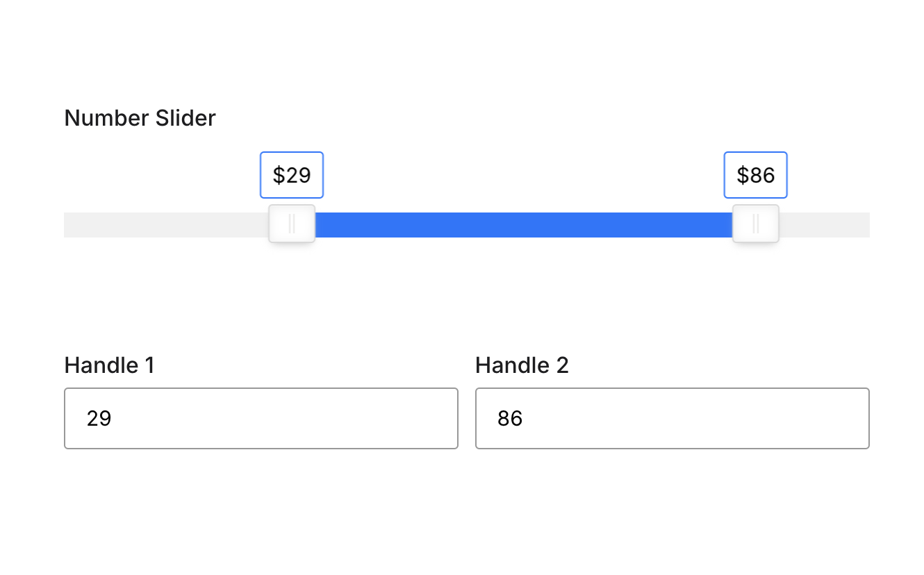Click gray track right of the $86 handle
The image size is (924, 575).
click(x=825, y=225)
